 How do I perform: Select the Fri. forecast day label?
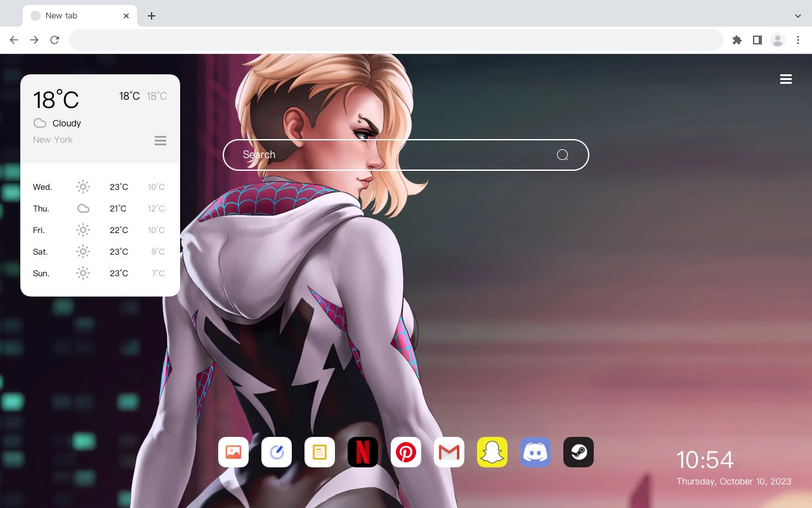tap(39, 230)
